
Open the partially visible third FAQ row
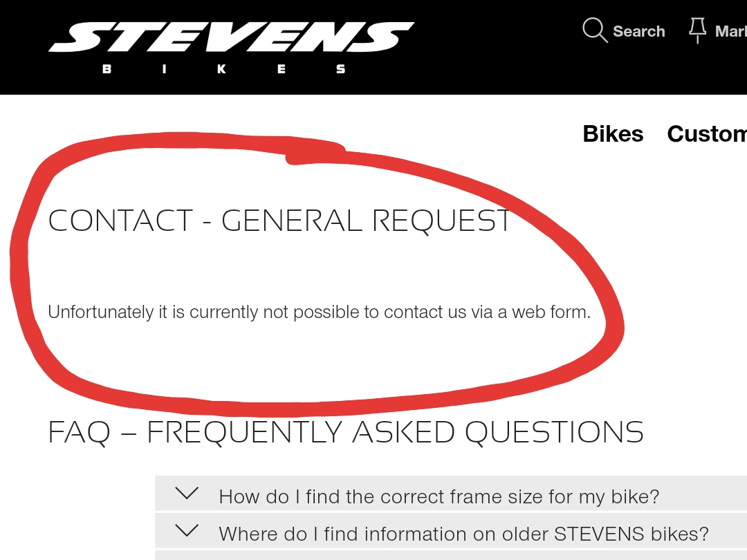450,555
